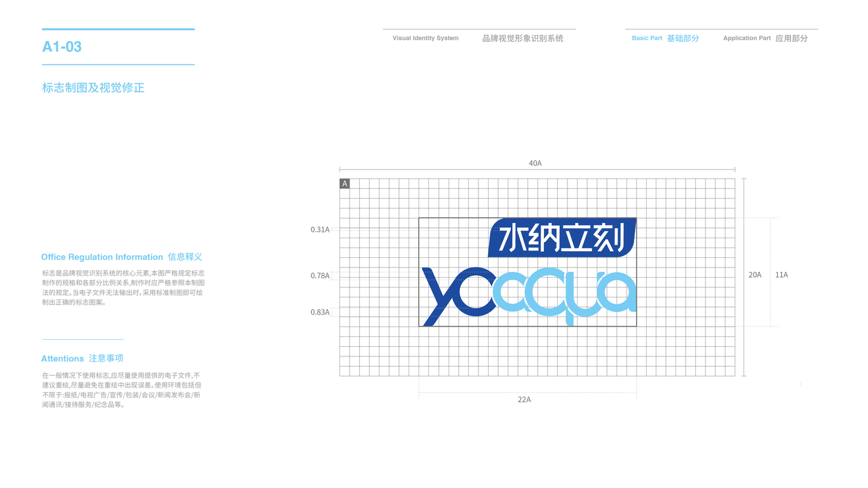The width and height of the screenshot is (868, 488).
Task: Click the '0.83A' measurement label
Action: click(x=320, y=312)
